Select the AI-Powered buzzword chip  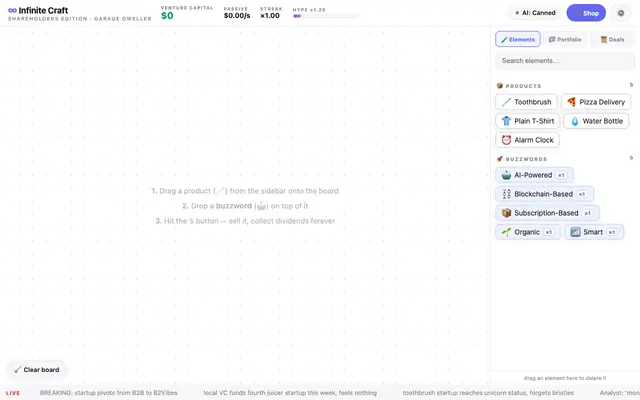[534, 175]
